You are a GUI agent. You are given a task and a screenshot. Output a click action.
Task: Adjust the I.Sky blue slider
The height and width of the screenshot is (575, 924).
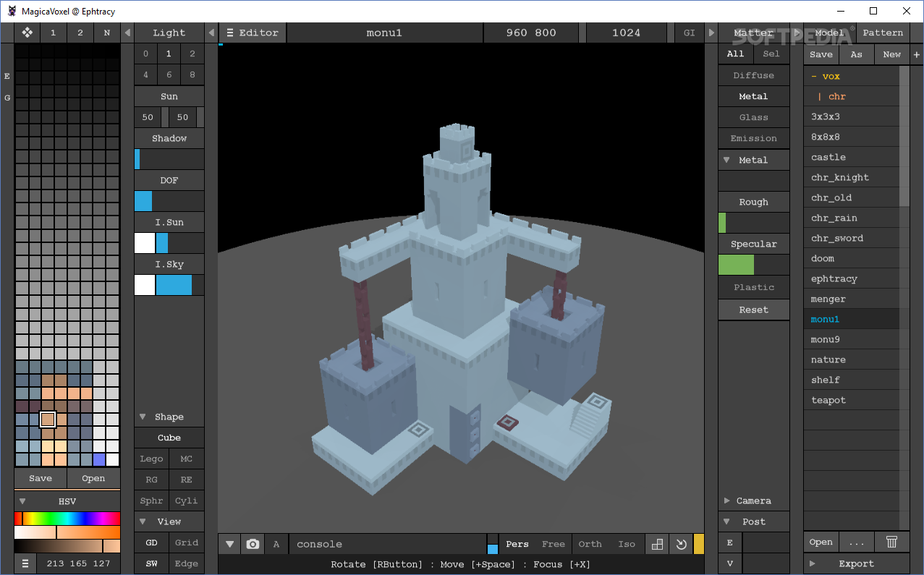pyautogui.click(x=180, y=285)
